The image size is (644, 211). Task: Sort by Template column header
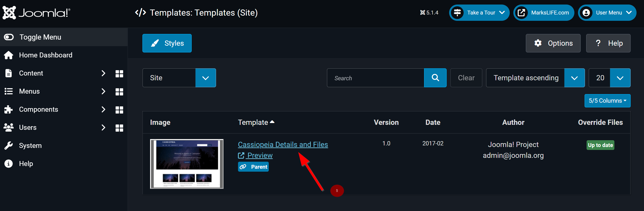[x=256, y=122]
